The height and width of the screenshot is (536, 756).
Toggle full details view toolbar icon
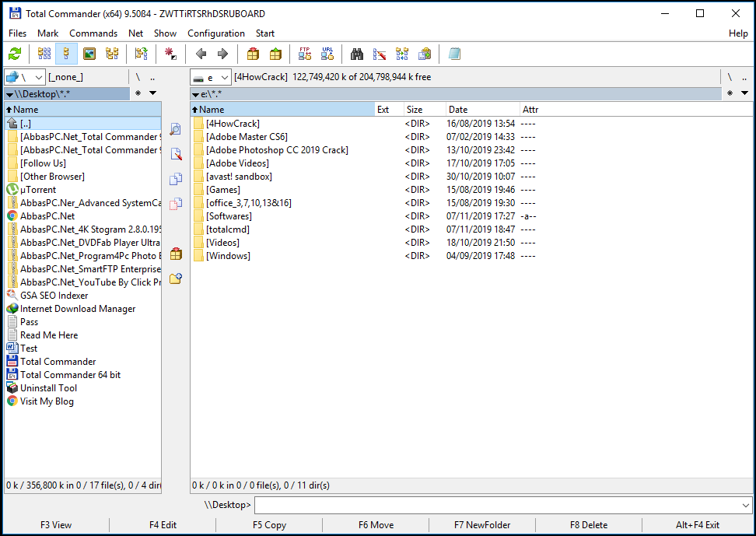pyautogui.click(x=67, y=54)
